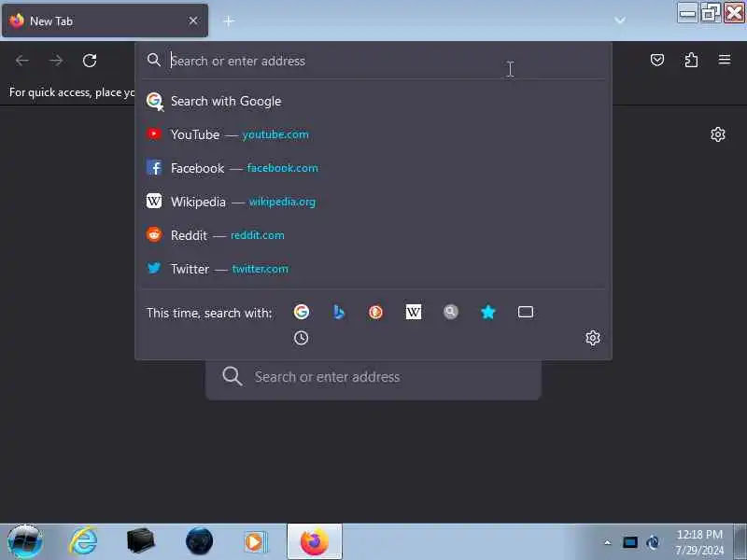Select the Firefox taskbar button
Viewport: 747px width, 560px height.
tap(315, 541)
